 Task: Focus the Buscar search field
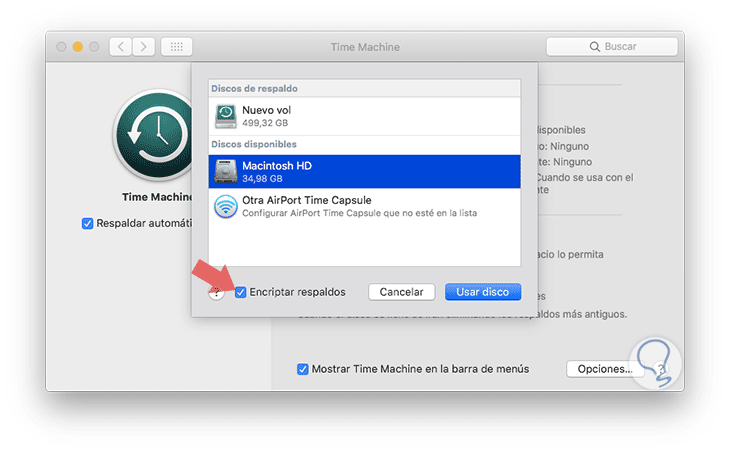tap(612, 47)
